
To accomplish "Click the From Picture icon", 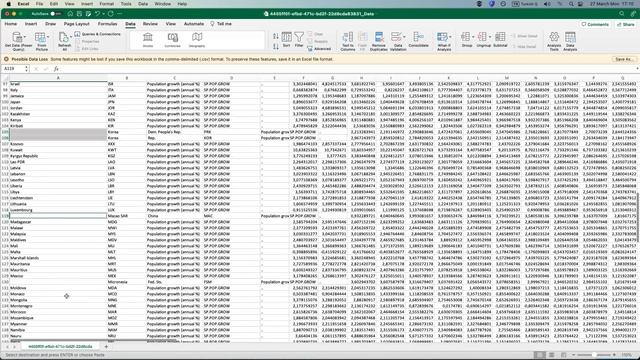I will [x=40, y=37].
